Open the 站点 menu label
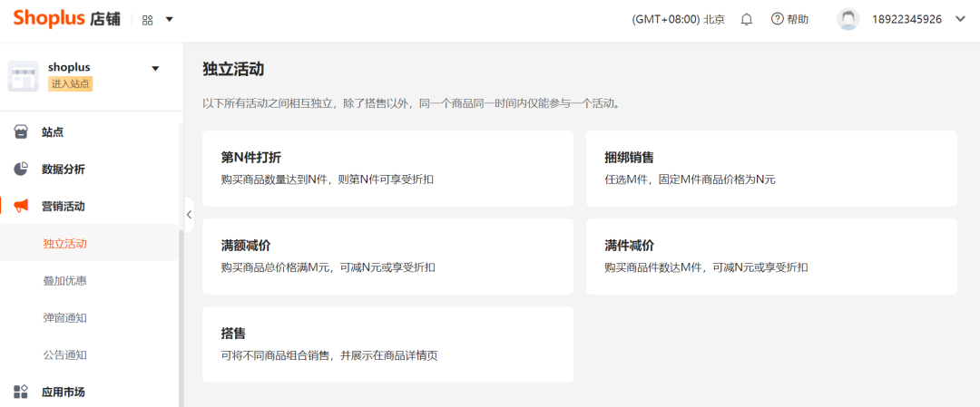 click(x=53, y=132)
